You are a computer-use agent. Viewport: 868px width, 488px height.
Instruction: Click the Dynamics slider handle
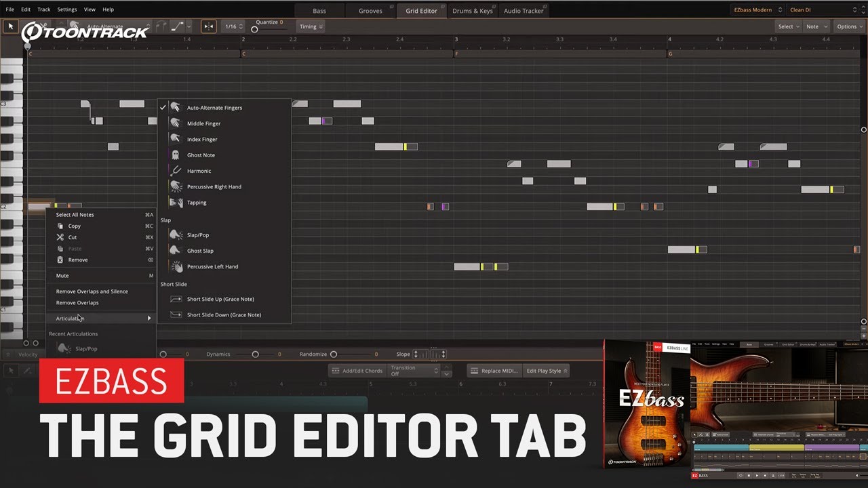[x=255, y=354]
